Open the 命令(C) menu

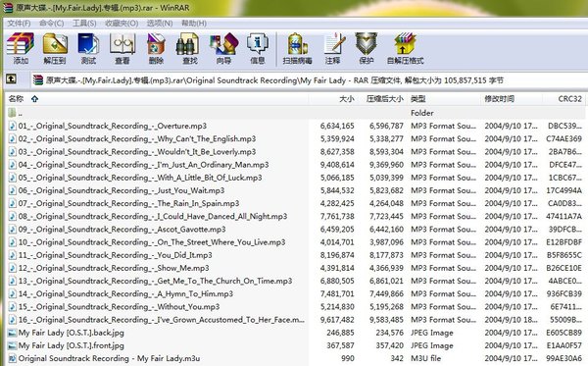click(51, 24)
